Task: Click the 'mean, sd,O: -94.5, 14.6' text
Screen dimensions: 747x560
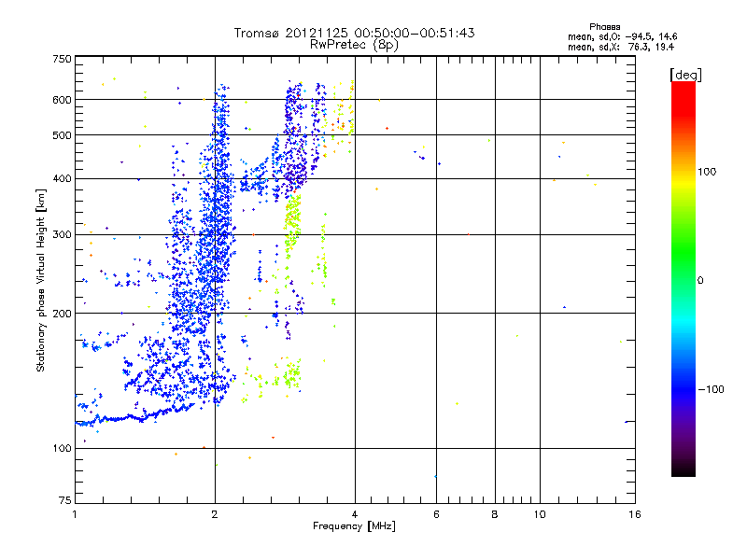Action: point(622,36)
